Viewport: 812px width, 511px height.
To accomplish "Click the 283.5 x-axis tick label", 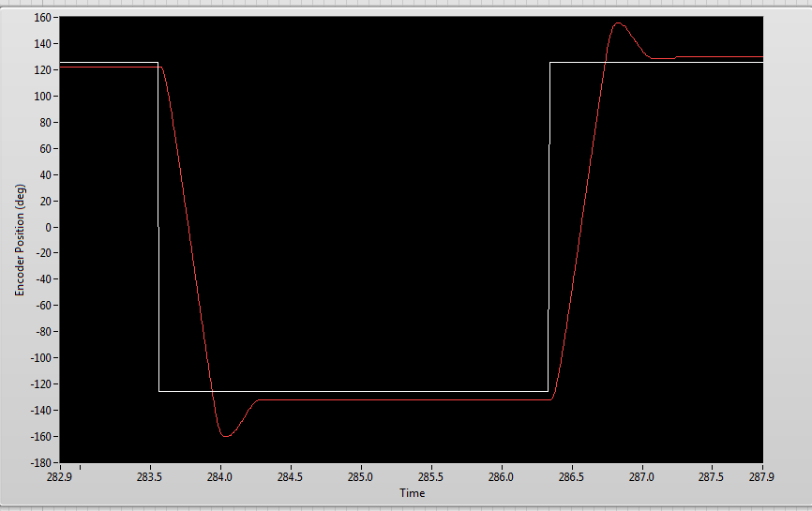I will click(x=149, y=477).
